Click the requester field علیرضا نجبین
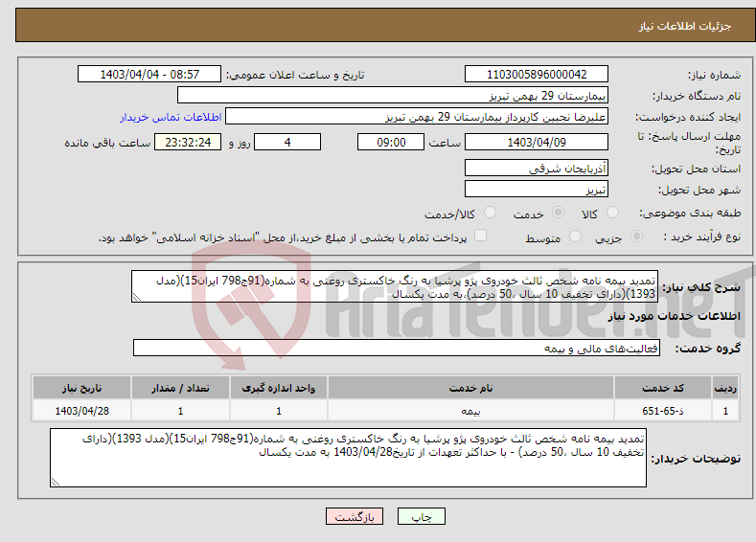This screenshot has height=542, width=756. (417, 117)
